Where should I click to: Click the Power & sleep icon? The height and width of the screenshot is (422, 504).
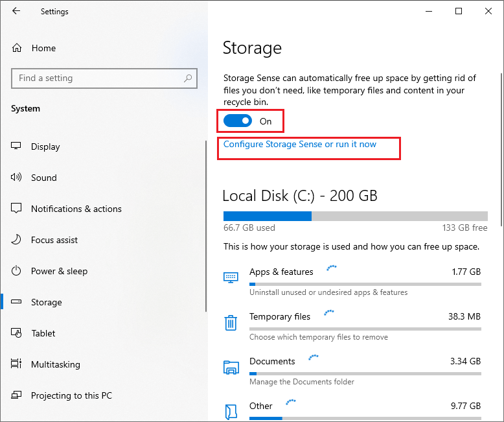pos(17,271)
